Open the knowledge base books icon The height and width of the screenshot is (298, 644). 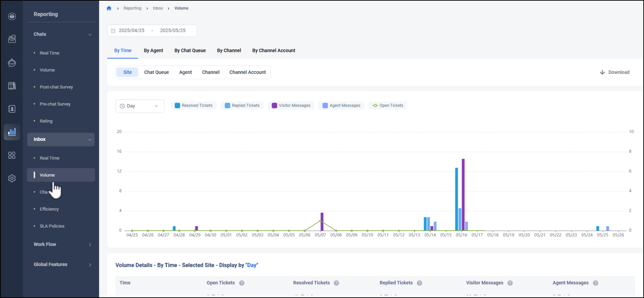[x=12, y=86]
